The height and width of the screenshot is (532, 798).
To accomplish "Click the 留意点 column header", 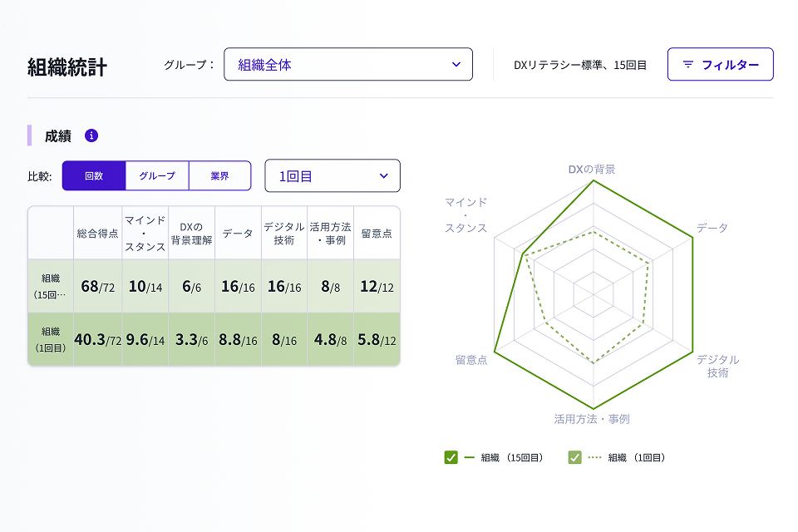I will coord(377,233).
